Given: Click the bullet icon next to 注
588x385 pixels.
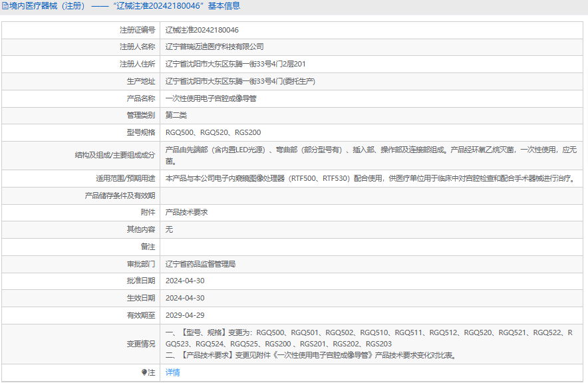Looking at the screenshot, I should point(144,372).
